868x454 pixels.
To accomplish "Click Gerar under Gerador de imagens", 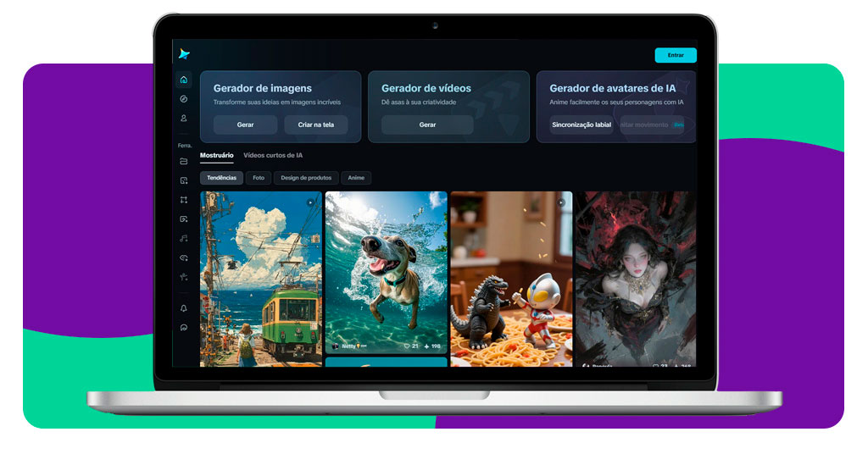I will coord(245,125).
